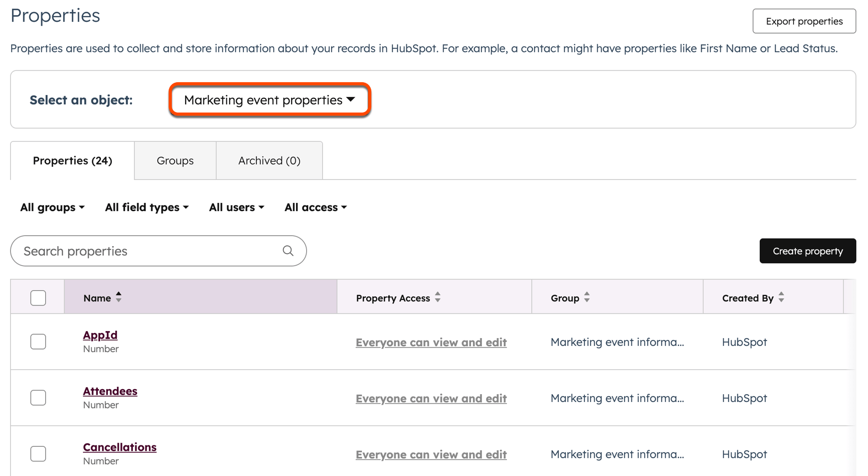Click the Search properties input field
The image size is (868, 476).
137,251
